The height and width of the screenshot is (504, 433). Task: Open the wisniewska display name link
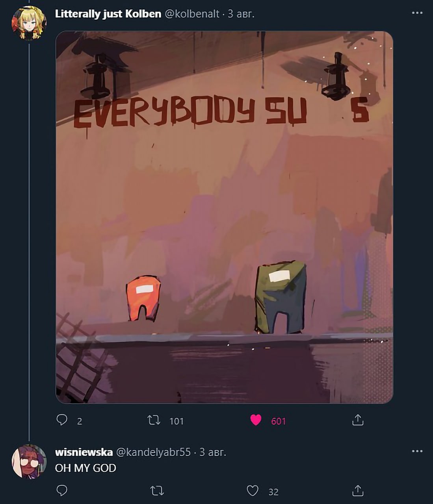pos(84,452)
